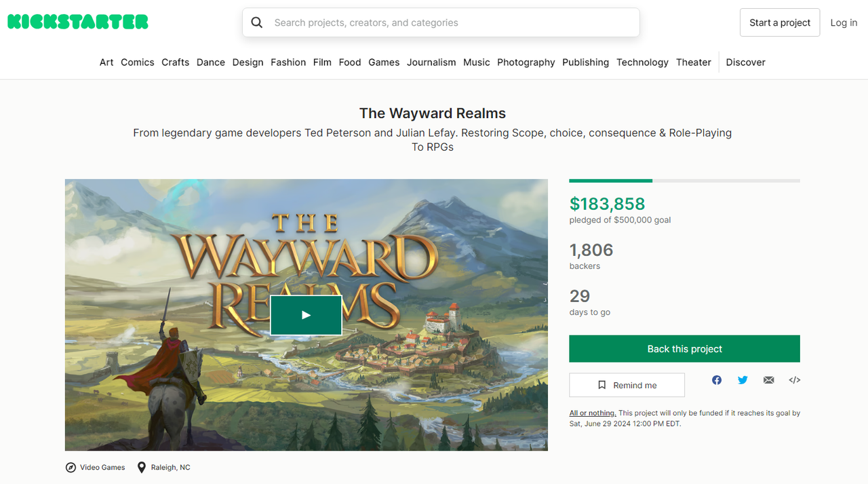Open the Games category

coord(384,62)
